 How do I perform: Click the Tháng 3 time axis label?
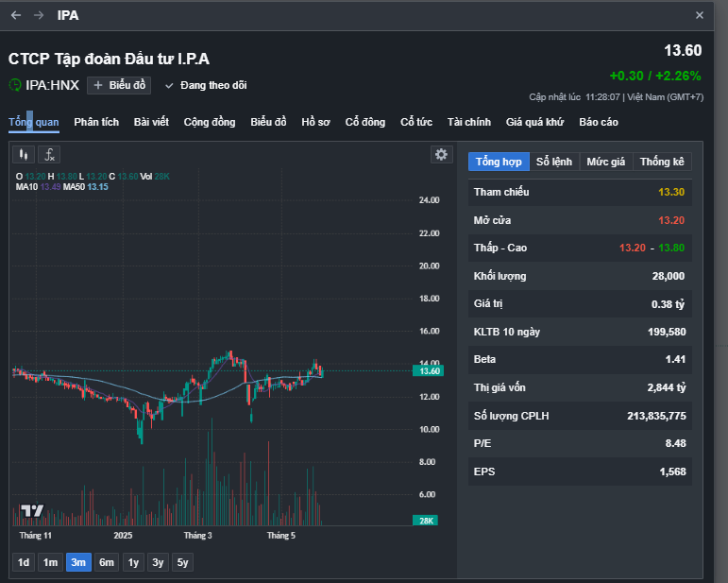[x=197, y=535]
